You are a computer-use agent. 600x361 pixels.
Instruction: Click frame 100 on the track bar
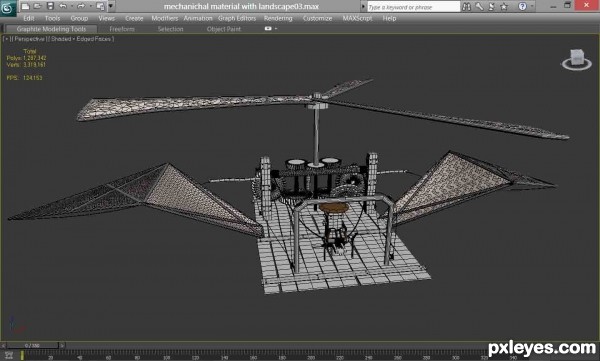(x=166, y=357)
